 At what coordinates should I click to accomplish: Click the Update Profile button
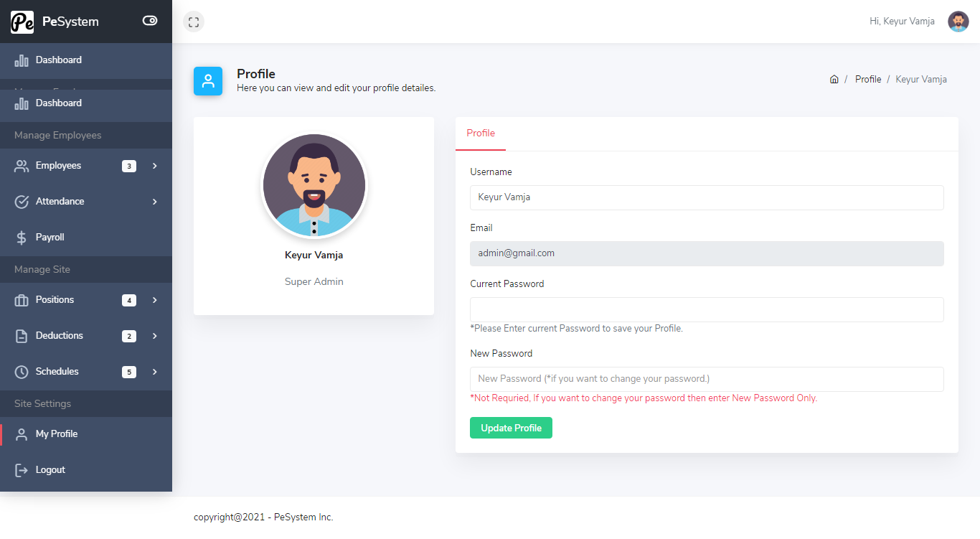click(x=511, y=428)
